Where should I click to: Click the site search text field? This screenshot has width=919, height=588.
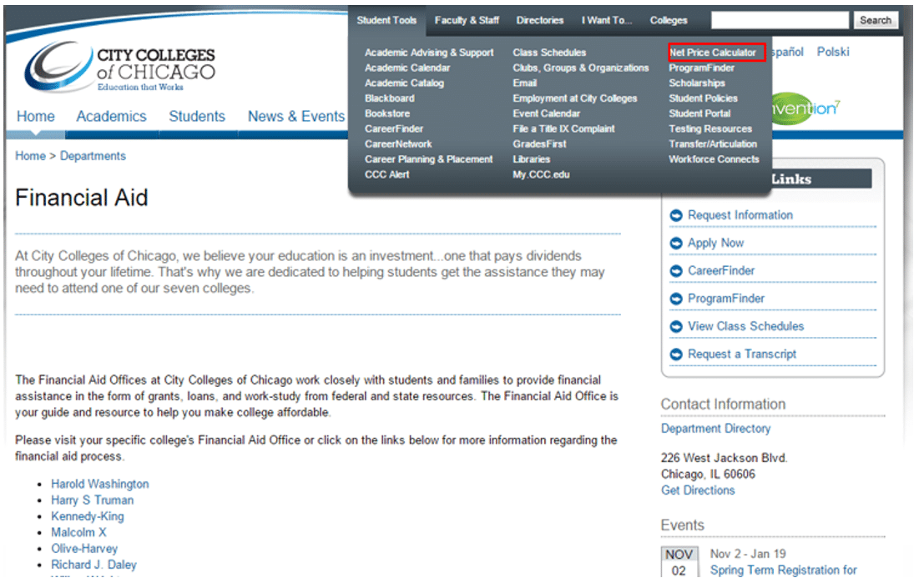tap(780, 21)
